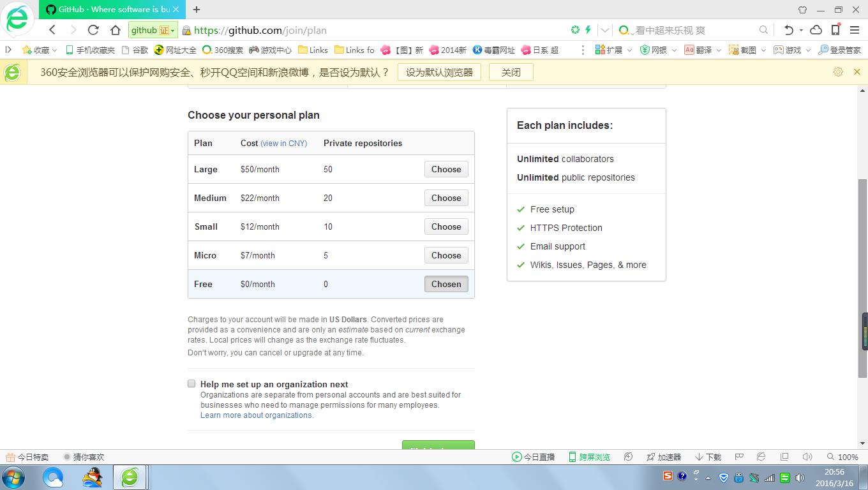The height and width of the screenshot is (490, 868).
Task: Open the 手机收藏夹 bookmark
Action: click(x=91, y=50)
